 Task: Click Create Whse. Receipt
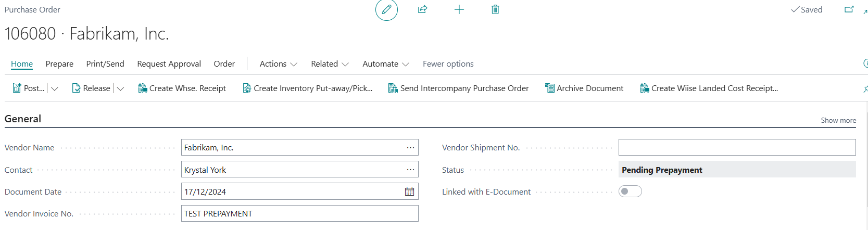click(182, 88)
